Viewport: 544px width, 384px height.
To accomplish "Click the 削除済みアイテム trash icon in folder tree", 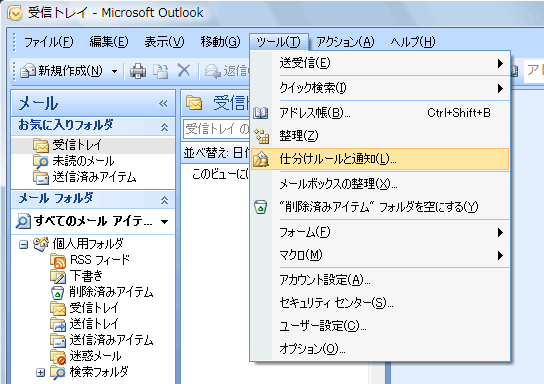I will point(58,292).
